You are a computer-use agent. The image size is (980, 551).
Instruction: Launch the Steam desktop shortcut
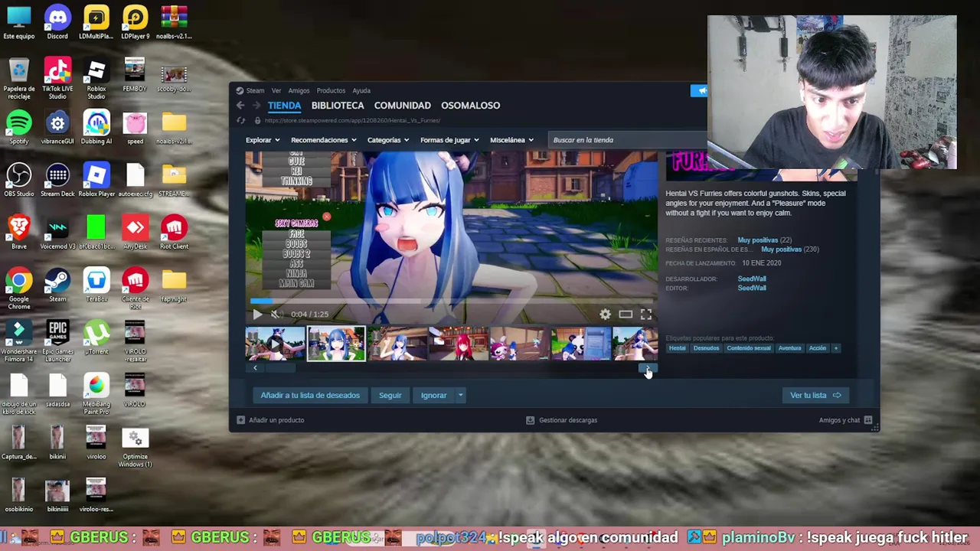point(57,285)
